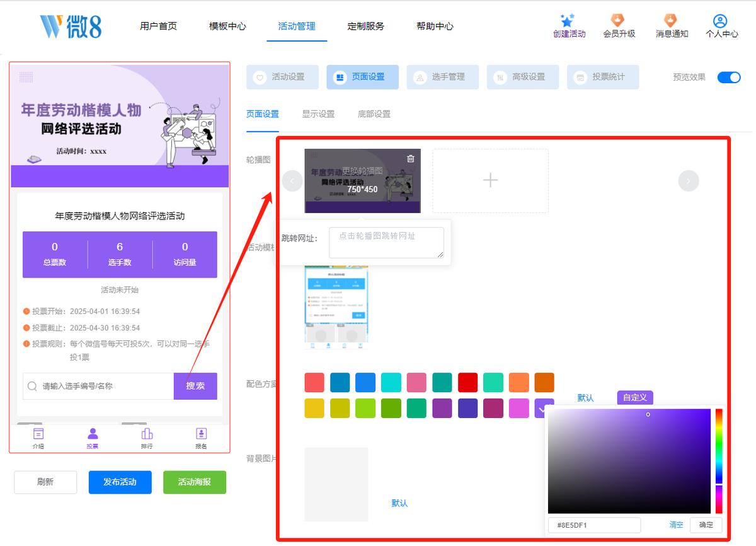The image size is (756, 546).
Task: Click the 跳转网址 text area
Action: (x=386, y=243)
